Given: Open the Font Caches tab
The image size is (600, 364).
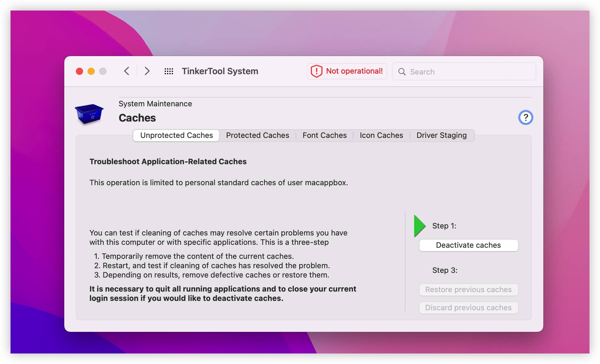Looking at the screenshot, I should click(325, 135).
